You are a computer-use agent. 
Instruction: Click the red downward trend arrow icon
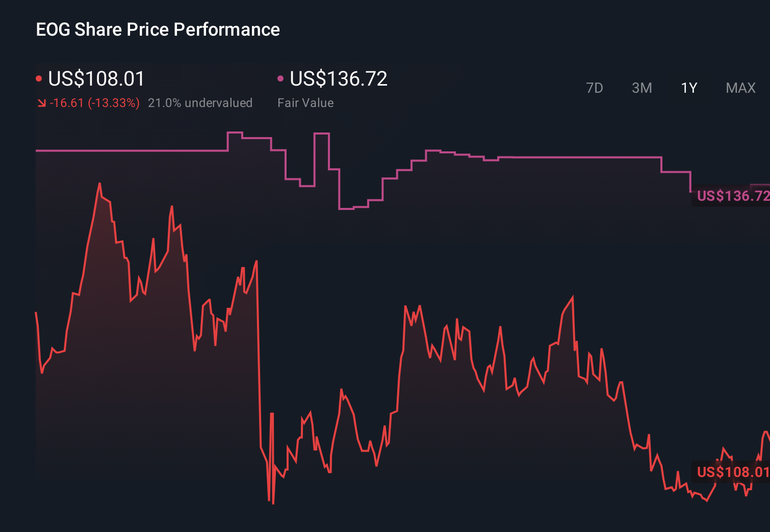click(41, 102)
